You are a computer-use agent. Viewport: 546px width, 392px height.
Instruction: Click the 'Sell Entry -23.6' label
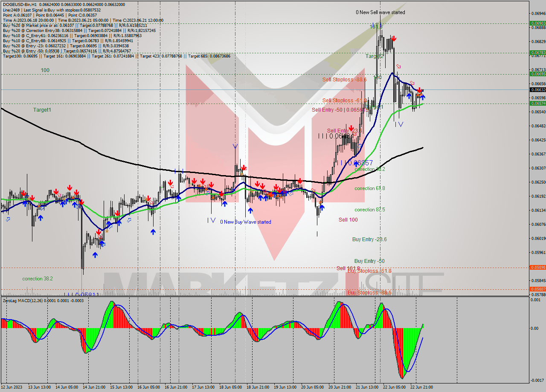point(345,130)
